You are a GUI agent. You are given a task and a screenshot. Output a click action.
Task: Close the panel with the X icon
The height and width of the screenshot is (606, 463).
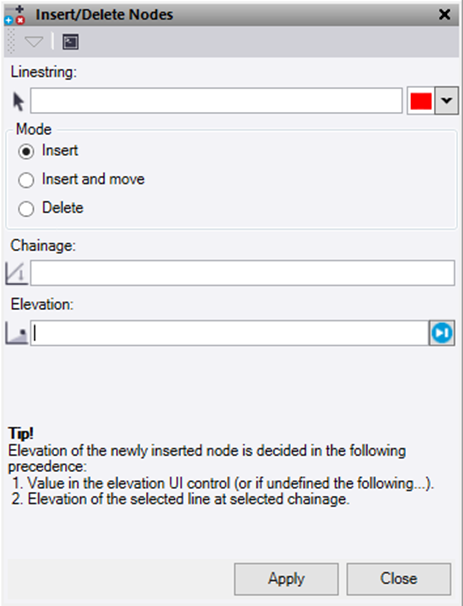coord(445,15)
